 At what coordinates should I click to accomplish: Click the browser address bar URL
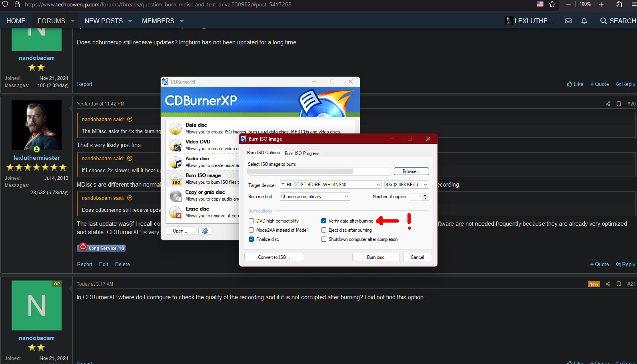pyautogui.click(x=158, y=4)
